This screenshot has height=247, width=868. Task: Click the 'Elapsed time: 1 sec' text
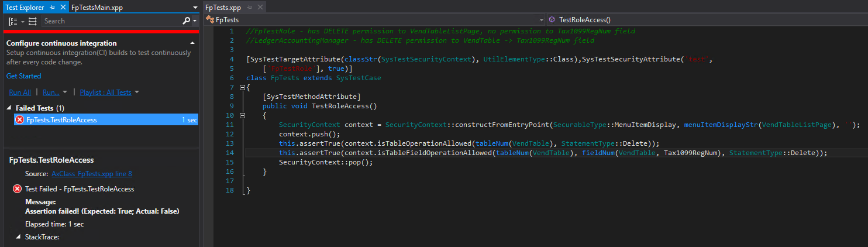(54, 224)
